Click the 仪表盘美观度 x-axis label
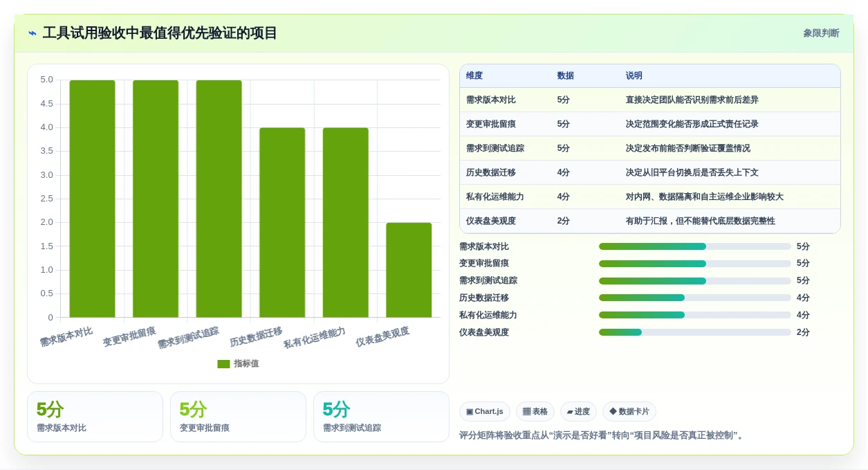The image size is (868, 470). (382, 337)
